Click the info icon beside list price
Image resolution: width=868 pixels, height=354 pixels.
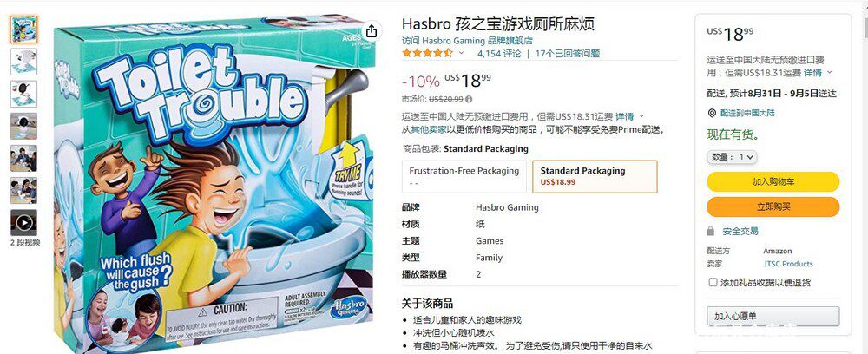tap(469, 100)
